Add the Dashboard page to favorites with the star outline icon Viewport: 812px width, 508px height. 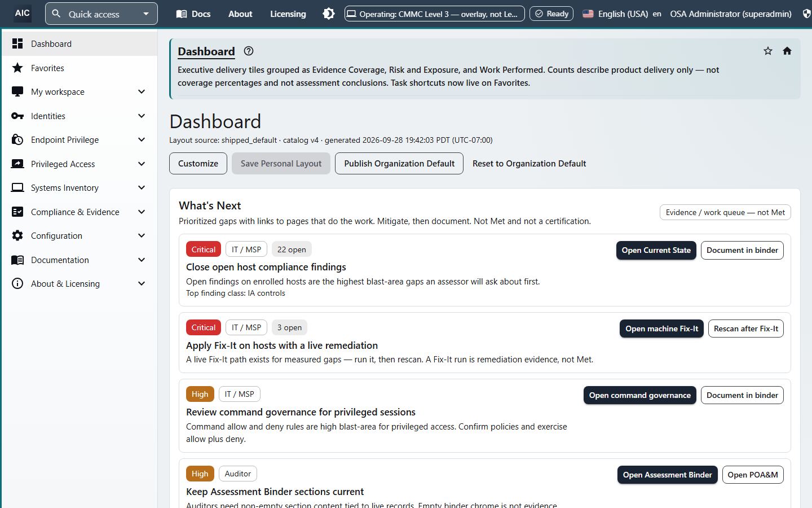(768, 51)
